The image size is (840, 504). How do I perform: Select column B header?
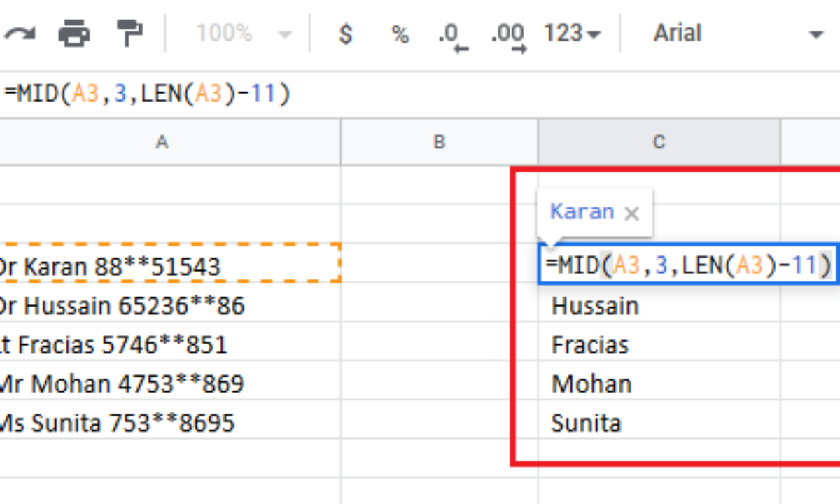439,142
